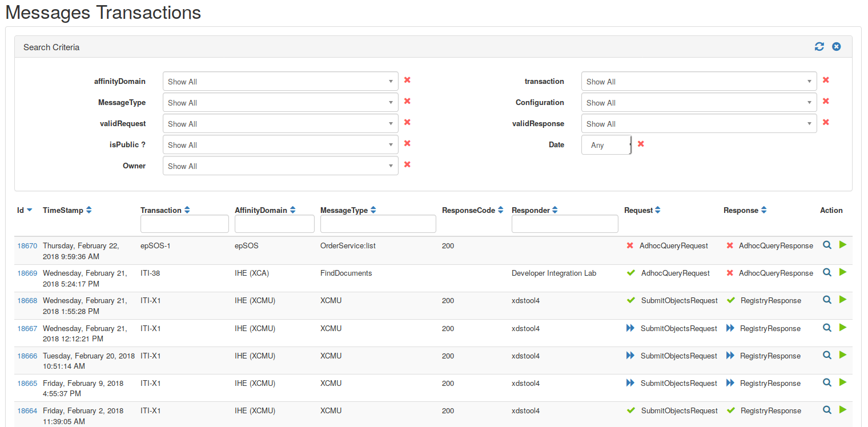Click green play icon for message 18664
Screen dimensions: 868x427
click(843, 410)
